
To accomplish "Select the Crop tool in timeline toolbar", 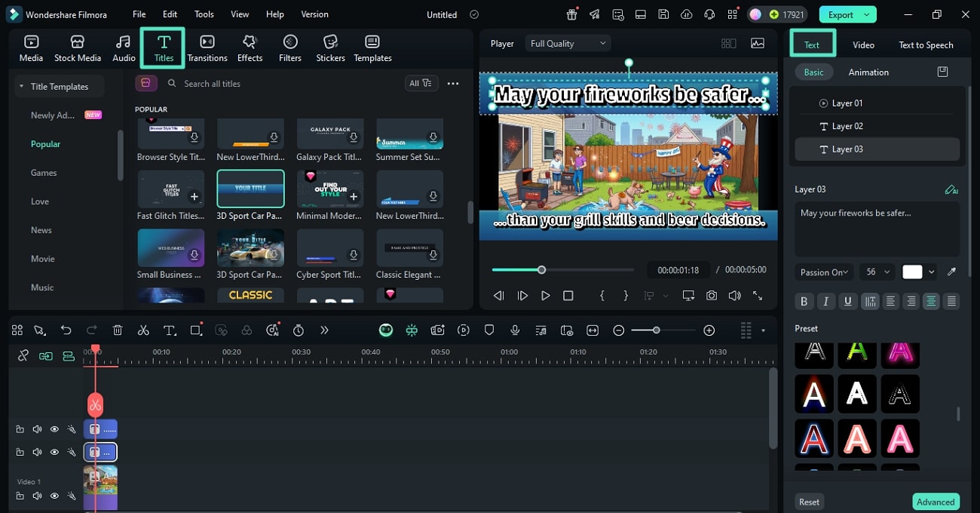I will [196, 330].
